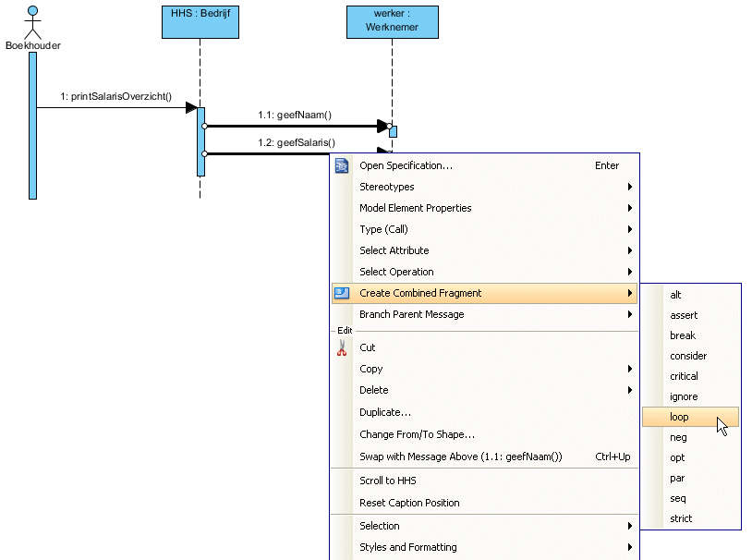Screen dimensions: 752x560
Task: Click Reset Caption Position
Action: point(409,503)
